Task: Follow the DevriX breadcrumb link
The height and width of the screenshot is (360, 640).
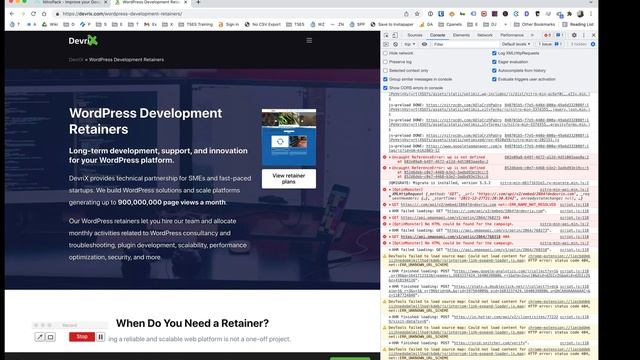Action: pyautogui.click(x=76, y=60)
